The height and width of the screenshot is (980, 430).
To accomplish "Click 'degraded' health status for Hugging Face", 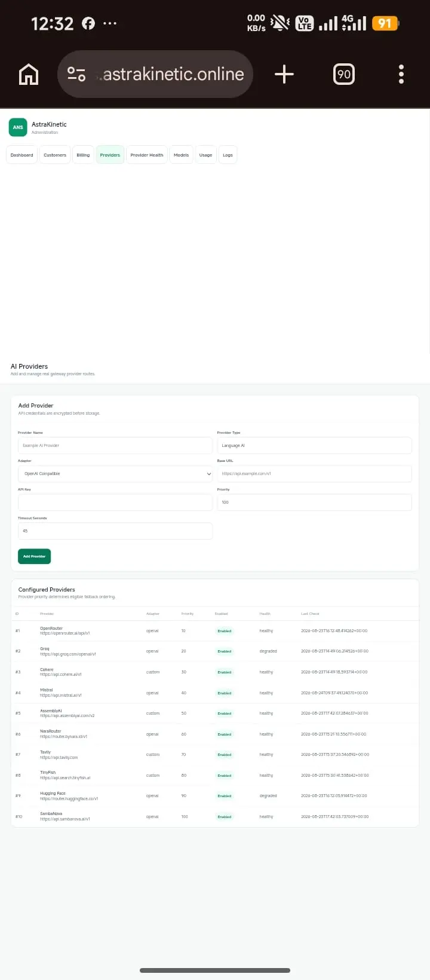I will [x=268, y=796].
